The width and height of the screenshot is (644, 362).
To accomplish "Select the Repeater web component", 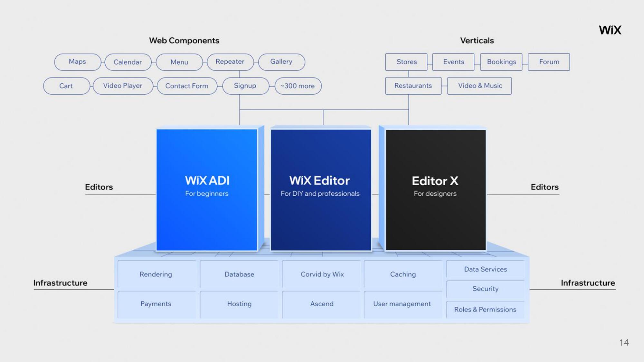I will coord(230,61).
